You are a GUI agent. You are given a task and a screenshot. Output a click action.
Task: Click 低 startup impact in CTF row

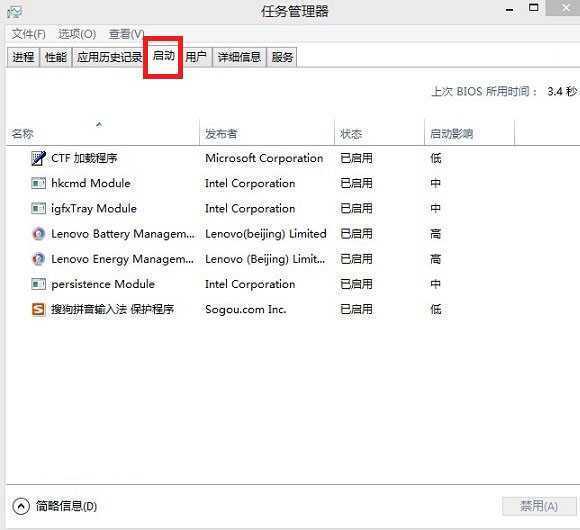click(x=436, y=158)
